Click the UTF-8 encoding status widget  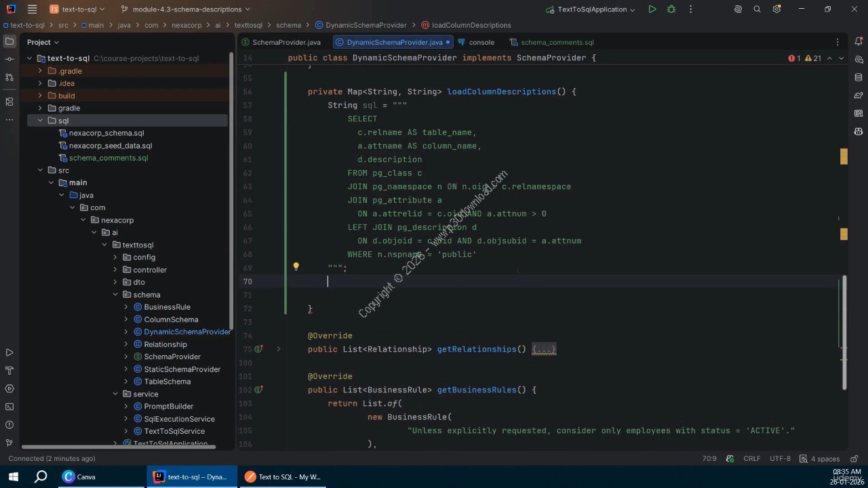click(780, 459)
